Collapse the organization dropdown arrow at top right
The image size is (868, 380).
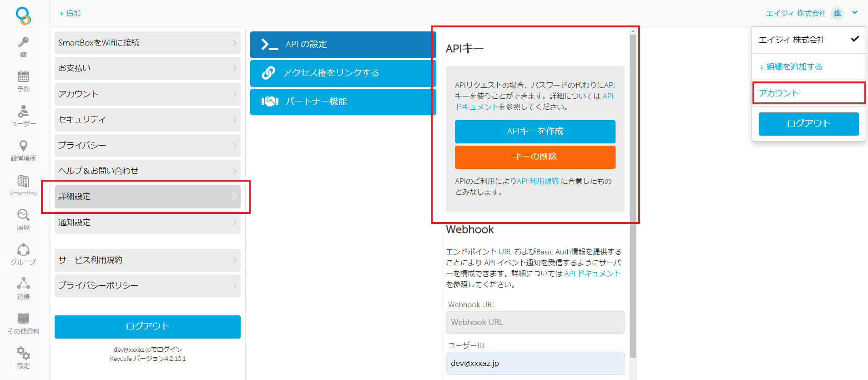point(855,13)
